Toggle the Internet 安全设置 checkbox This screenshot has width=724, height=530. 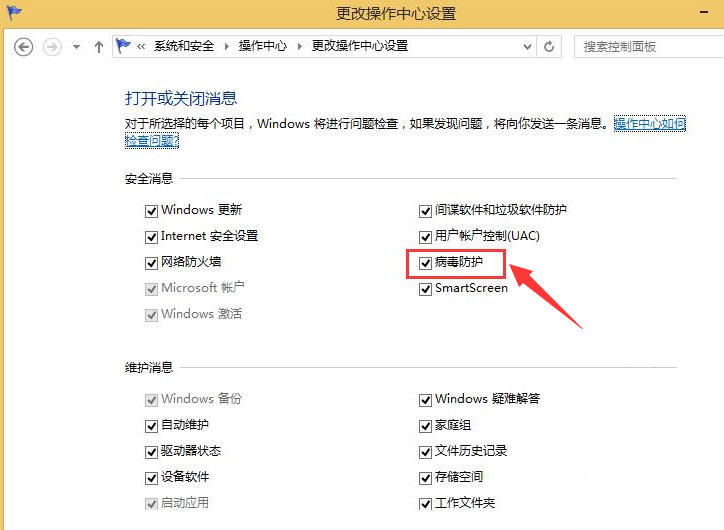pos(151,237)
